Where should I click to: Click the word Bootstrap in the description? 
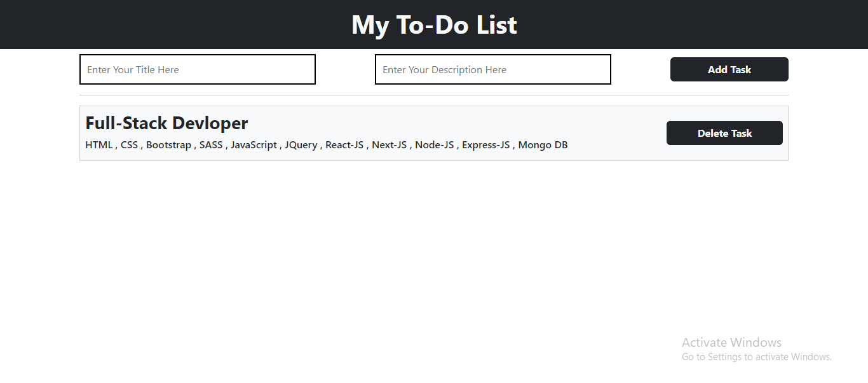(x=168, y=144)
